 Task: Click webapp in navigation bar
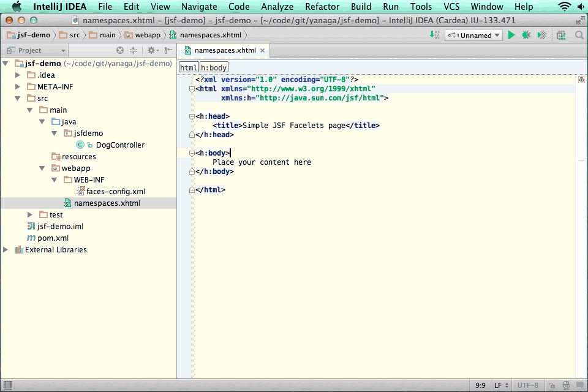[143, 35]
